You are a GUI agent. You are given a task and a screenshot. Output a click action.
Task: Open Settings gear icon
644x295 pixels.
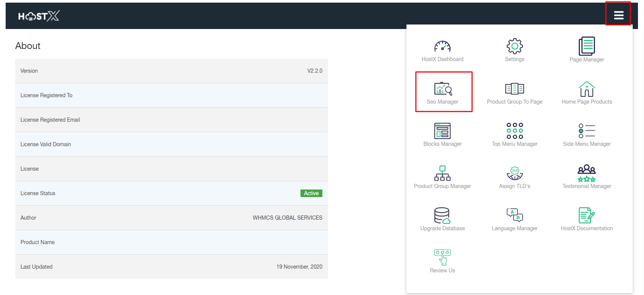(514, 46)
